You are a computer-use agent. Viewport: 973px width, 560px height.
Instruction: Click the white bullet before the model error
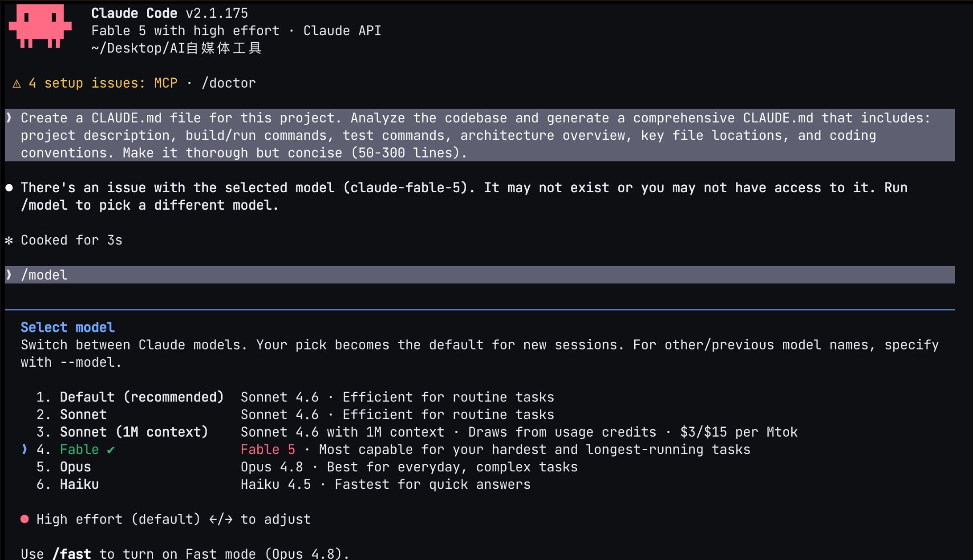[x=9, y=188]
